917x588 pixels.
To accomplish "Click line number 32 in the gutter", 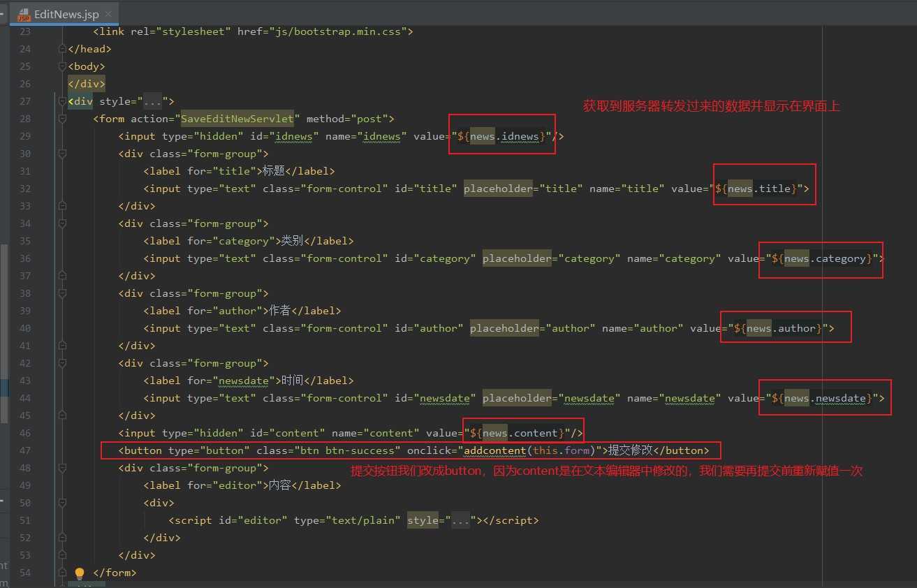I will pos(24,189).
